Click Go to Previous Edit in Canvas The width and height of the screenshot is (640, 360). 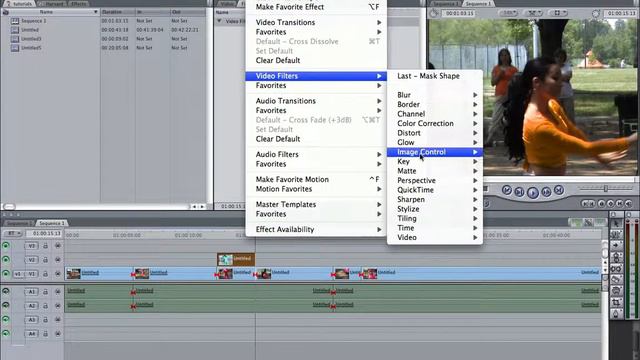(507, 190)
